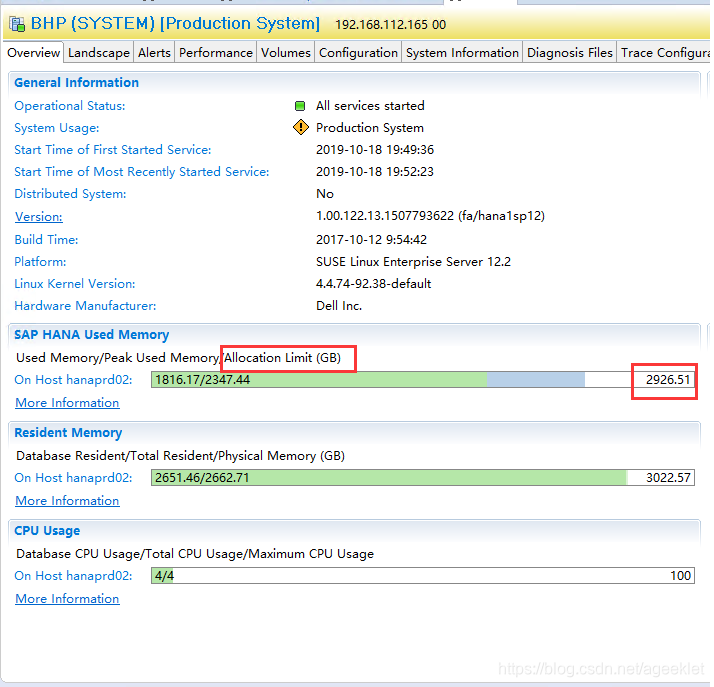Image resolution: width=714 pixels, height=687 pixels.
Task: Click the used memory bar showing 1816.17/2347.44
Action: 423,380
